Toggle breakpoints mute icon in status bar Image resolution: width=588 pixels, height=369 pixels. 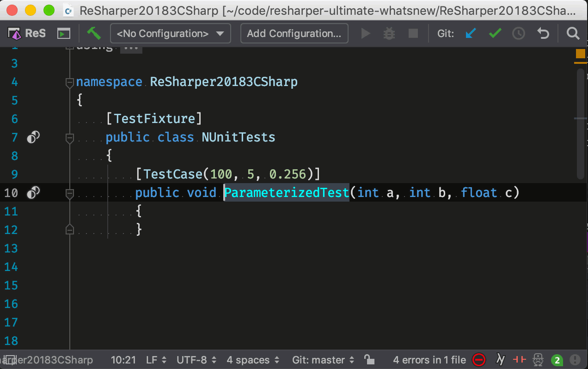click(519, 360)
